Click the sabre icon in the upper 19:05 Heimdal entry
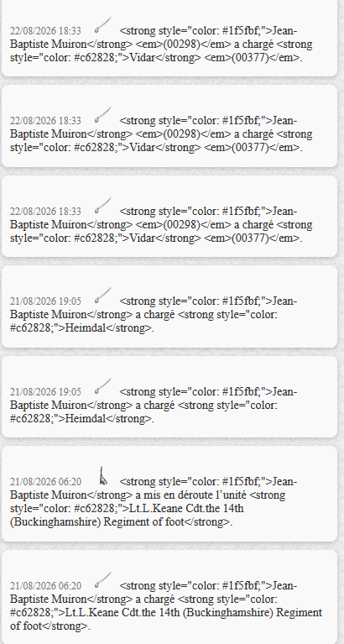The width and height of the screenshot is (344, 644). tap(103, 295)
